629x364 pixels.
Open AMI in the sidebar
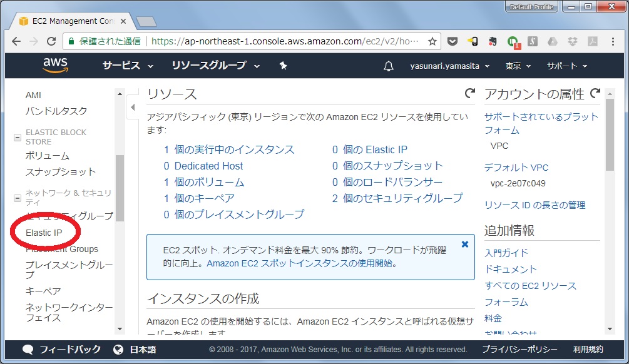click(x=33, y=96)
